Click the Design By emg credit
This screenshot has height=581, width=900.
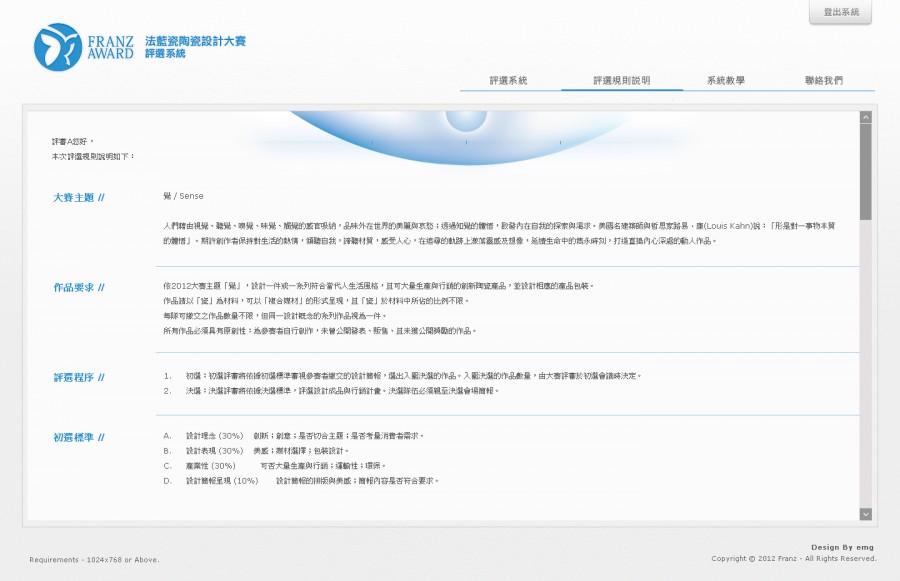(843, 547)
